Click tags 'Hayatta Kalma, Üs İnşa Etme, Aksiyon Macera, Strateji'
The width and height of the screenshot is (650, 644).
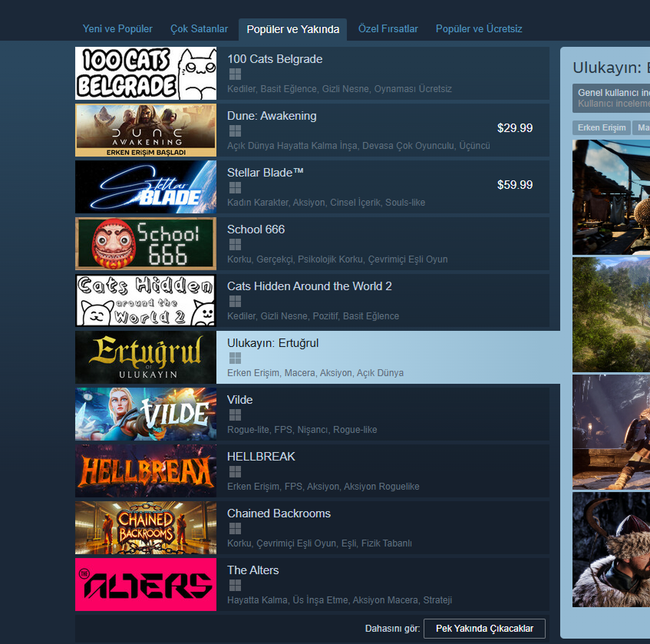[x=339, y=600]
